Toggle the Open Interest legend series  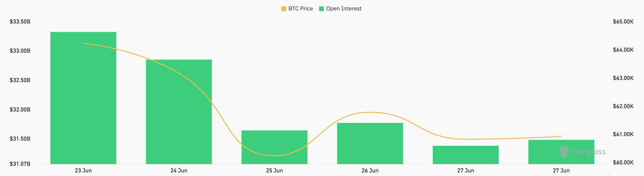pos(340,9)
